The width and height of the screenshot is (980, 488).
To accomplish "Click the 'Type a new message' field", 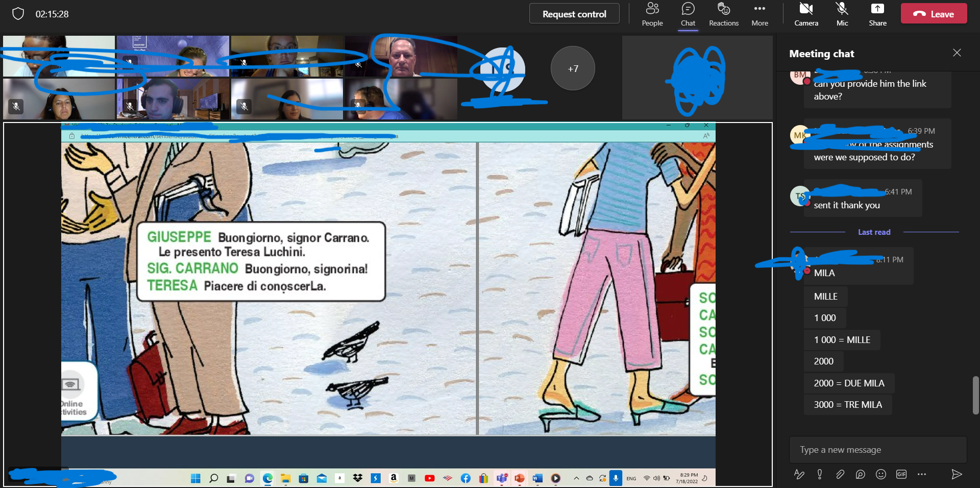I will [878, 450].
